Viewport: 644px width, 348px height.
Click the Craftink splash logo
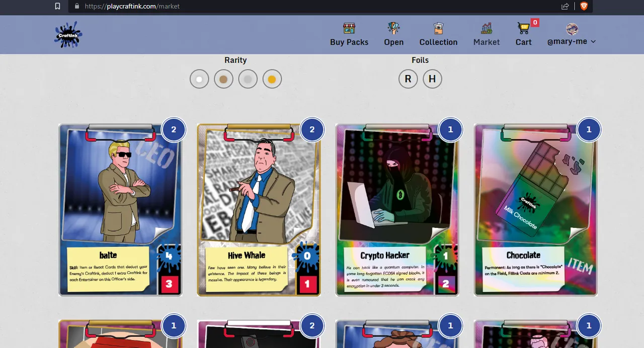tap(68, 35)
